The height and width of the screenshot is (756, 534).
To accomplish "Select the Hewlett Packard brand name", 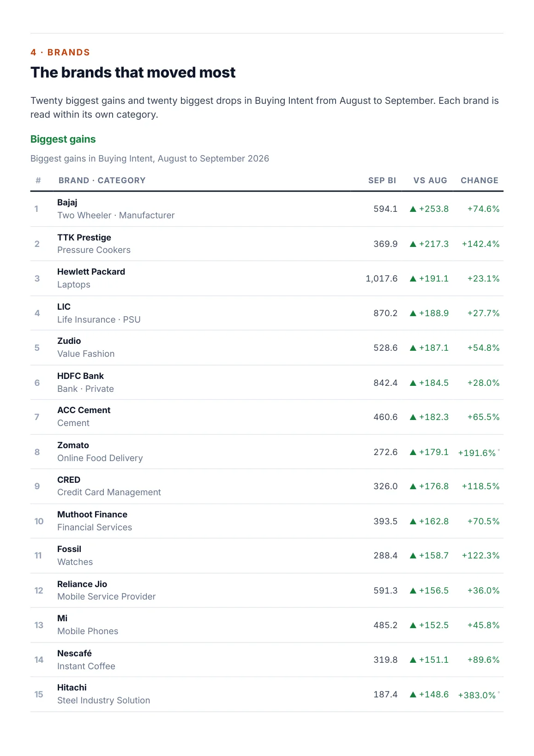I will 91,272.
